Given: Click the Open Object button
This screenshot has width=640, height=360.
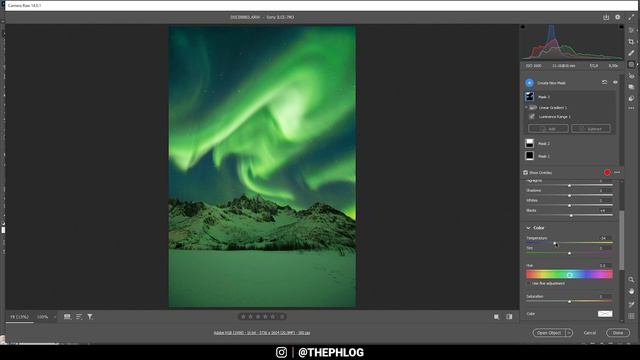Looking at the screenshot, I should pos(549,333).
